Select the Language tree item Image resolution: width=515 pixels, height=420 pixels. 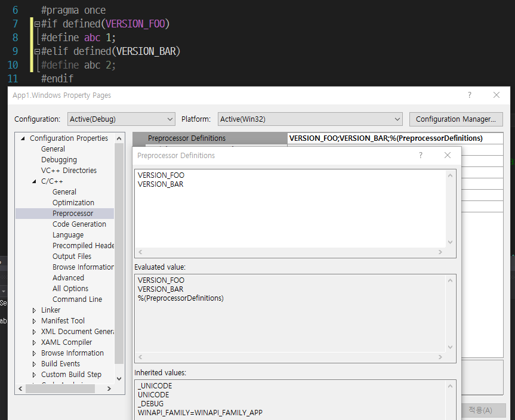tap(68, 235)
